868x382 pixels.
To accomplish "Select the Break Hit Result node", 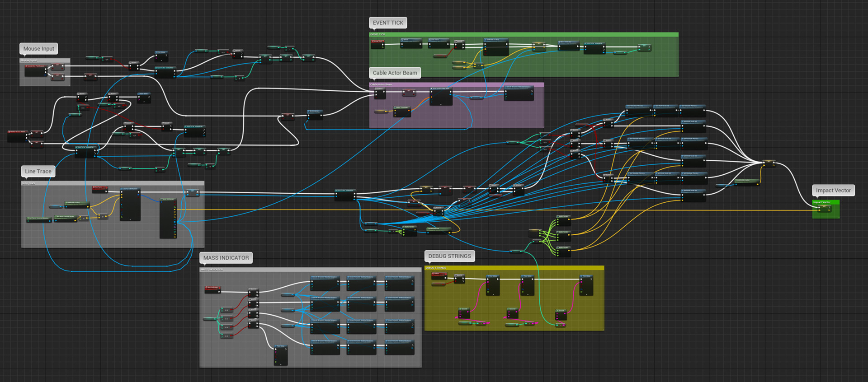I will pyautogui.click(x=168, y=218).
